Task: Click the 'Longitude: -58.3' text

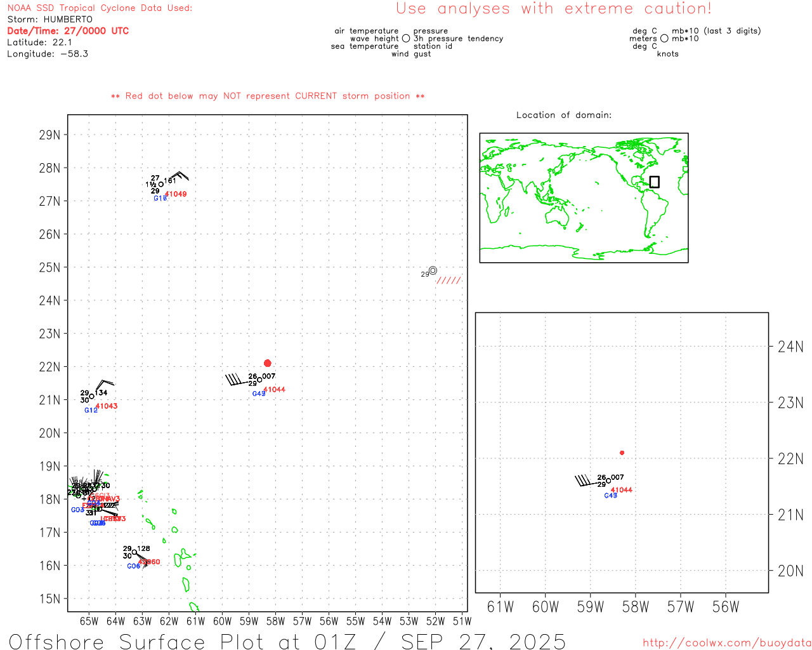Action: click(48, 54)
